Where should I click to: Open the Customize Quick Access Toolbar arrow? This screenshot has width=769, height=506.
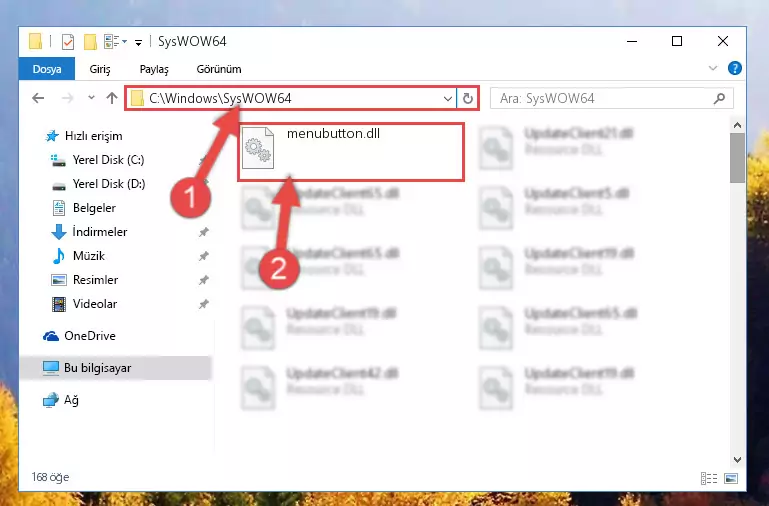pos(138,43)
